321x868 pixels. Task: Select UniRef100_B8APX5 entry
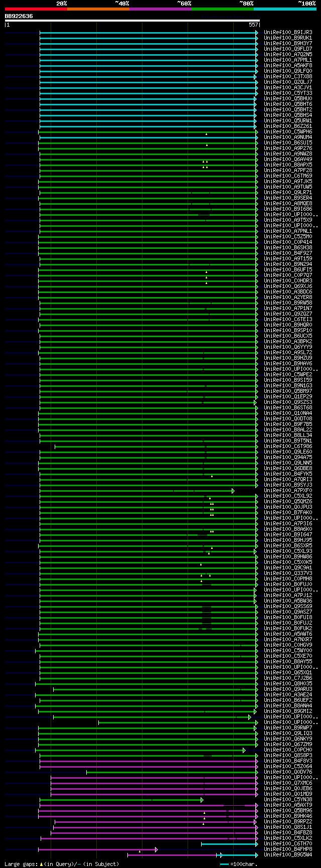click(288, 165)
